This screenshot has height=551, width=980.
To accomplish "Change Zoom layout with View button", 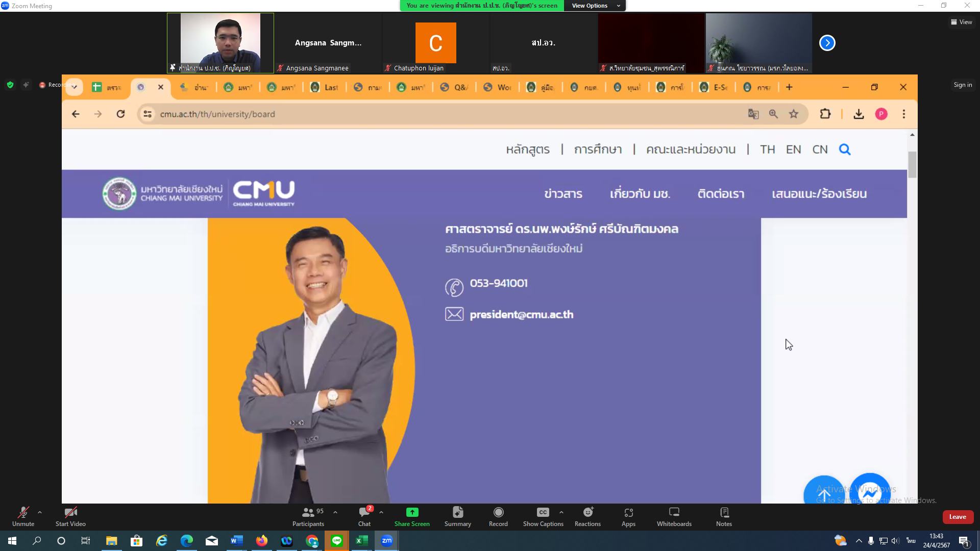I will pyautogui.click(x=961, y=22).
